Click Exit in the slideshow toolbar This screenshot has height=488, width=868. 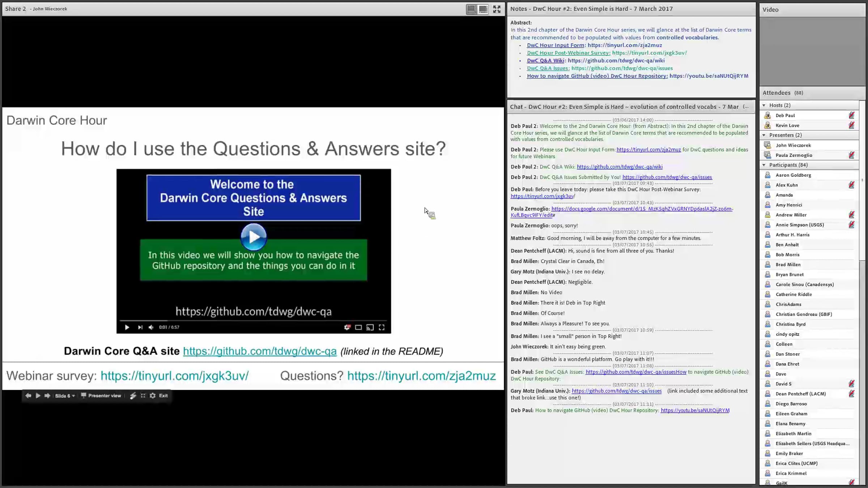pyautogui.click(x=163, y=395)
